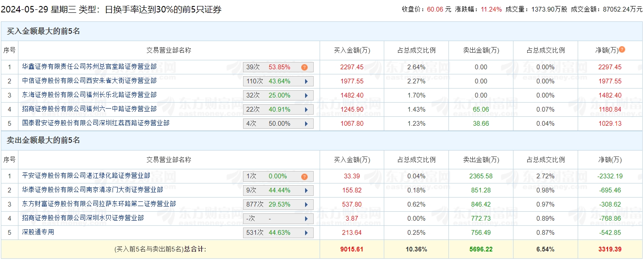Click the orange help icon beside 净额(万) header

coord(622,50)
